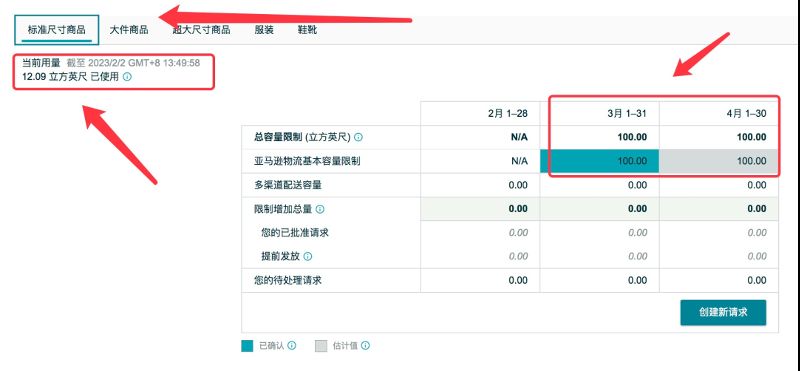Select the 标准尺寸商品 tab
Viewport: 800px width, 371px height.
(x=57, y=30)
